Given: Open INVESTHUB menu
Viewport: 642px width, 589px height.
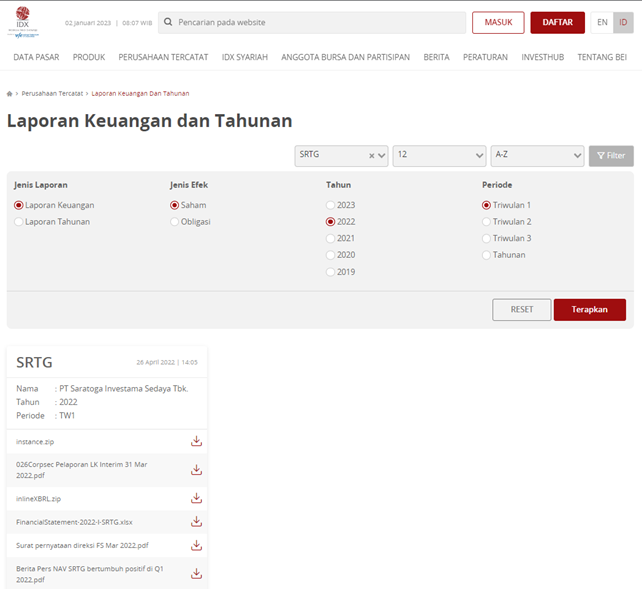Looking at the screenshot, I should tap(543, 57).
